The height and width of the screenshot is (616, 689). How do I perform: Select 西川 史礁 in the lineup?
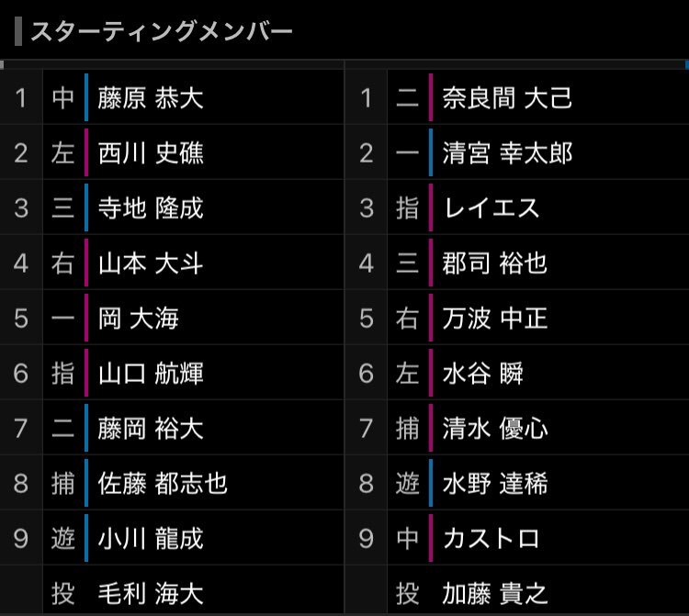click(x=151, y=153)
